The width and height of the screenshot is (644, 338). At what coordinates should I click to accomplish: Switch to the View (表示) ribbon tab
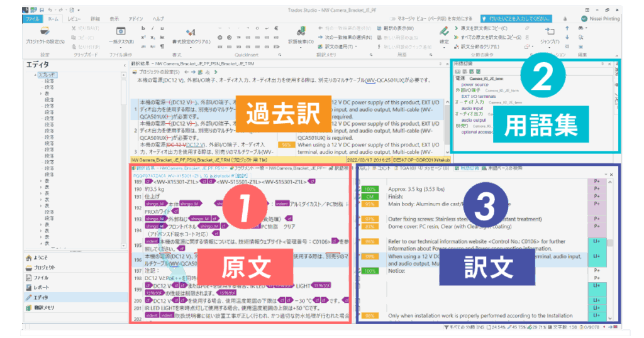(x=114, y=19)
